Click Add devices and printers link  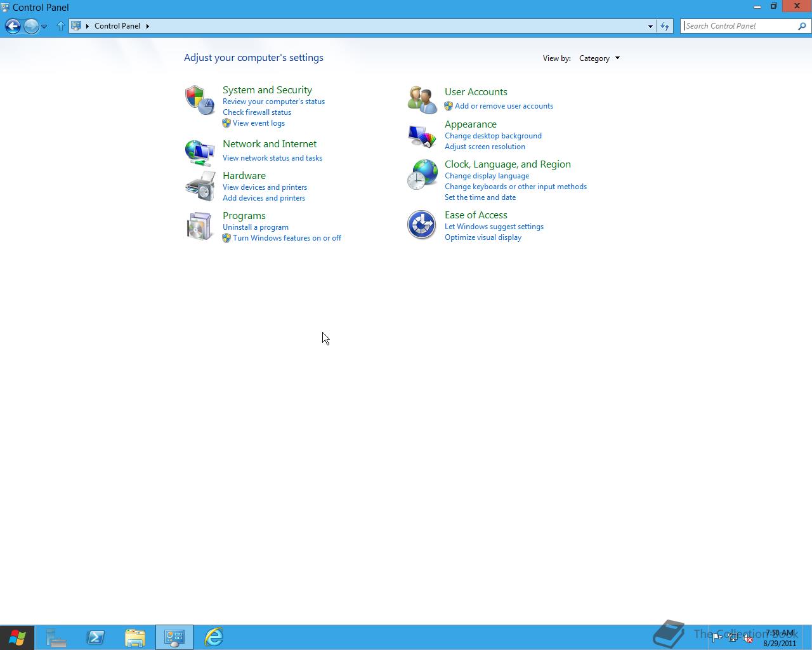[x=264, y=198]
